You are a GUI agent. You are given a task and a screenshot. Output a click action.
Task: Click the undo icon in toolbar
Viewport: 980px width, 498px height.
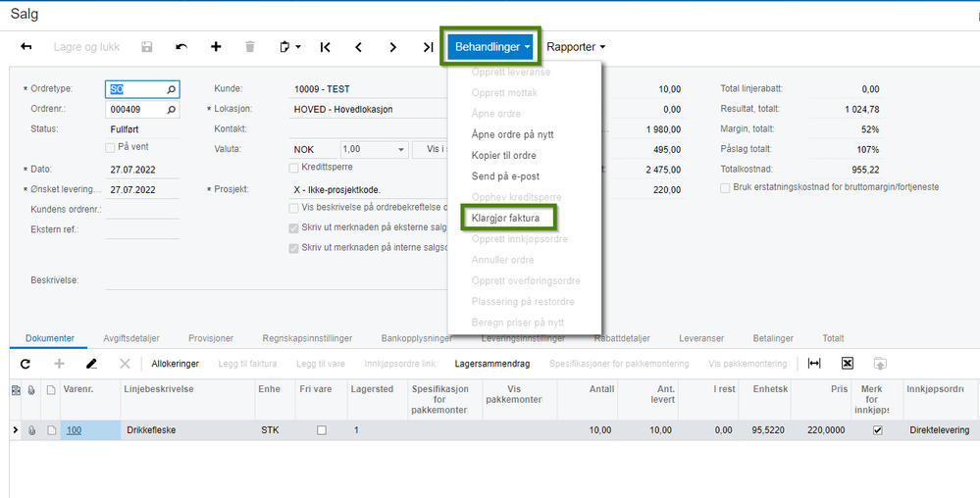tap(181, 47)
